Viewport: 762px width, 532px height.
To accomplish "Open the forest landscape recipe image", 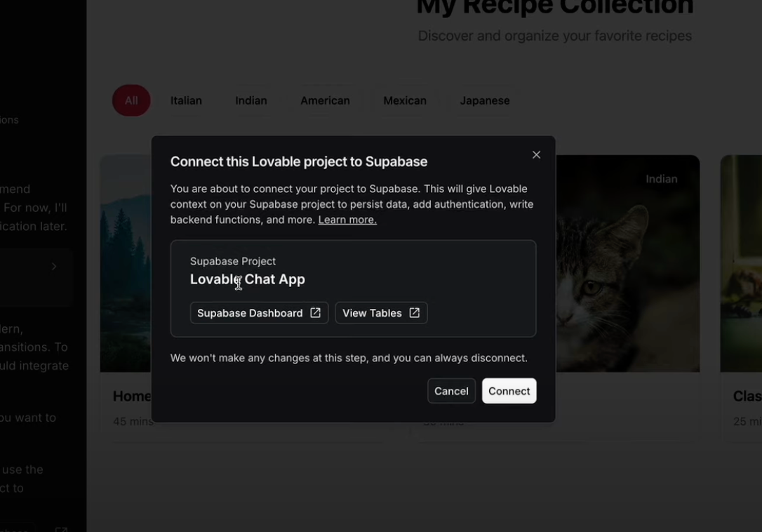I will [126, 264].
